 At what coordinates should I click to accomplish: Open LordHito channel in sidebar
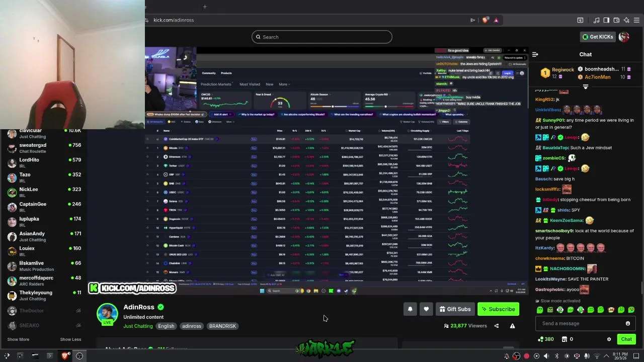pos(44,163)
